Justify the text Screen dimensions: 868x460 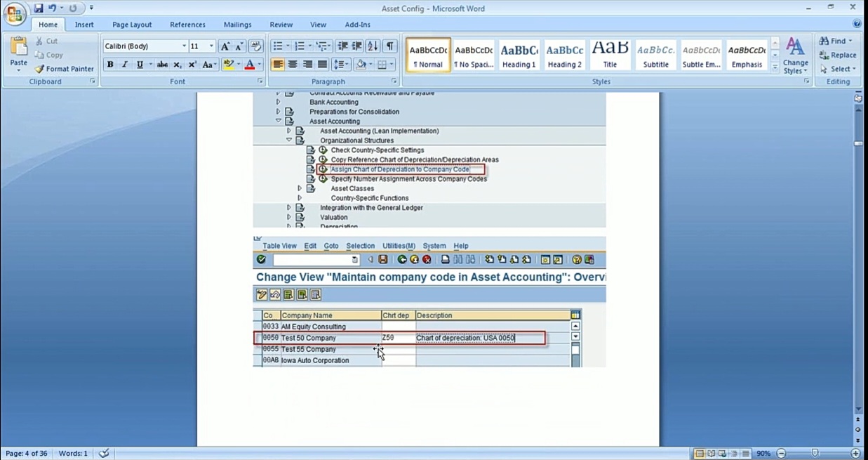322,65
